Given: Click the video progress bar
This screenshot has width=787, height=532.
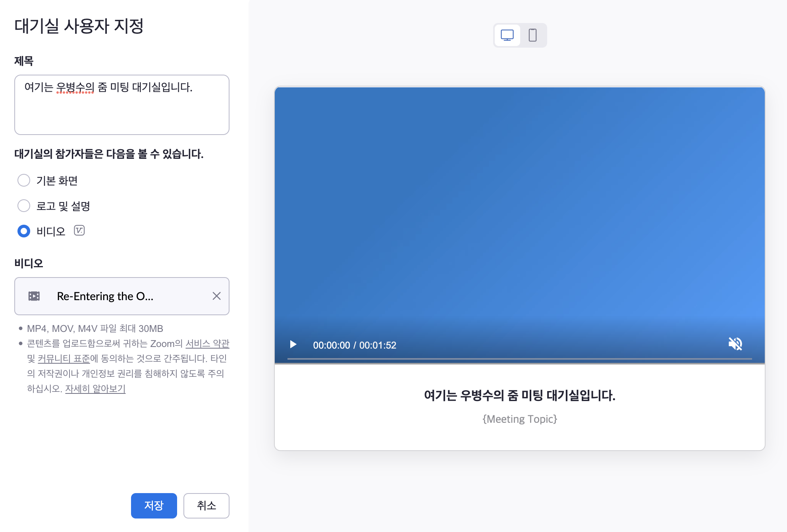Looking at the screenshot, I should point(519,359).
